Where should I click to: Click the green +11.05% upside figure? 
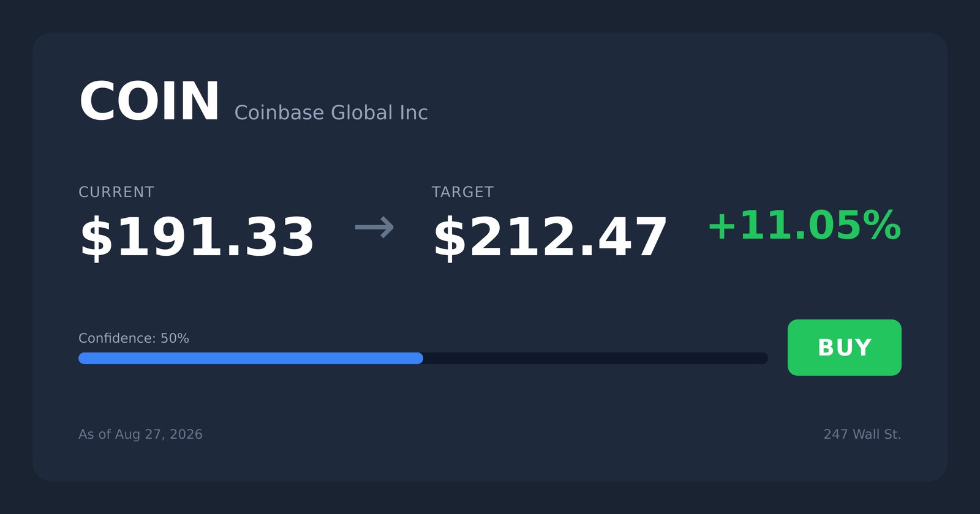pos(804,225)
